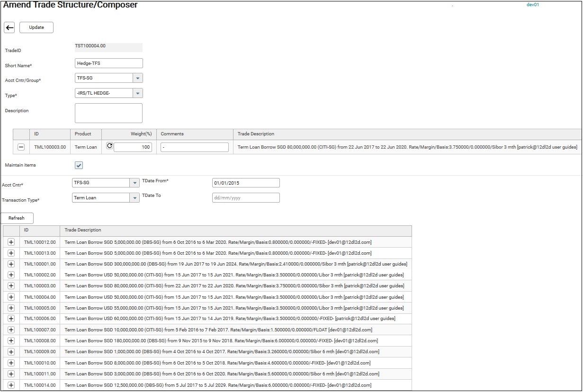Click the weight recalculate refresh icon
583x392 pixels.
(x=109, y=146)
